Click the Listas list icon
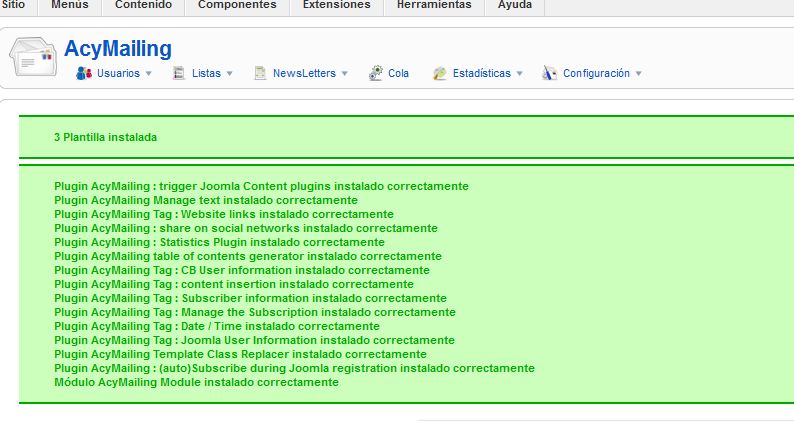Screen dimensions: 794x421 pos(179,73)
